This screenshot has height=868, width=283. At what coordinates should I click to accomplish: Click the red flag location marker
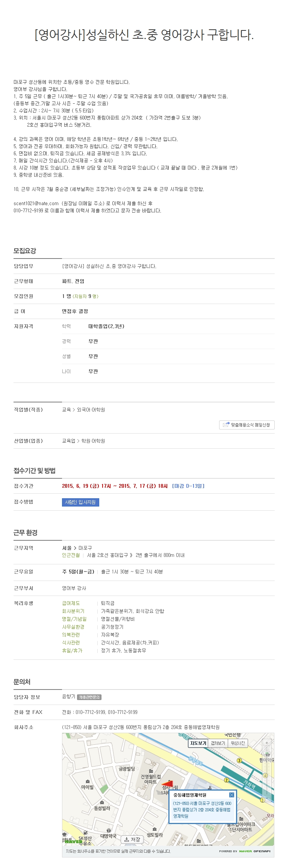pos(167,784)
